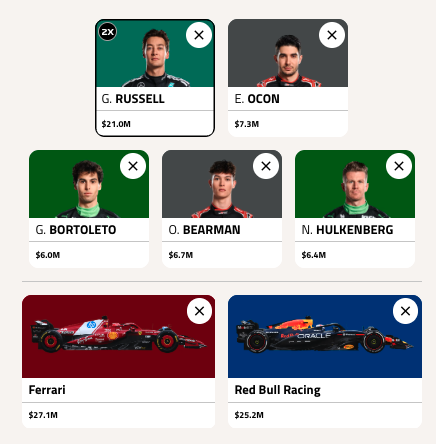This screenshot has width=436, height=444.
Task: Remove N. Hulkenberg using X icon
Action: coord(399,166)
